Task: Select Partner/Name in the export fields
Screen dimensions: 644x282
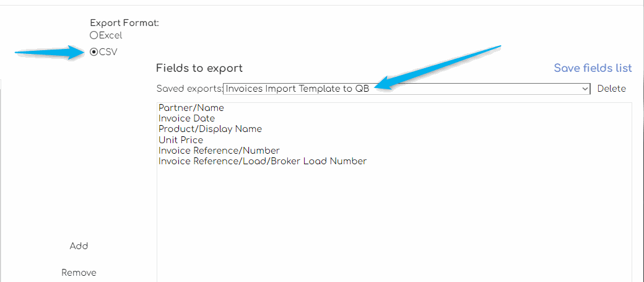Action: [191, 108]
